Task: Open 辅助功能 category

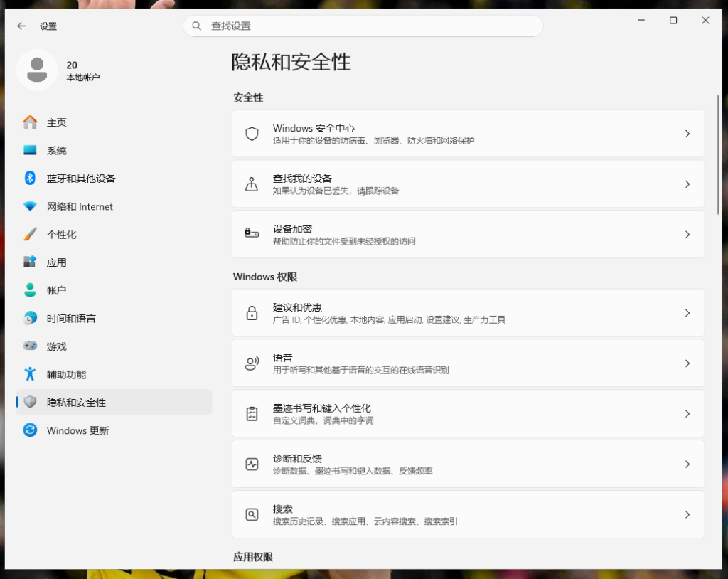Action: coord(114,374)
